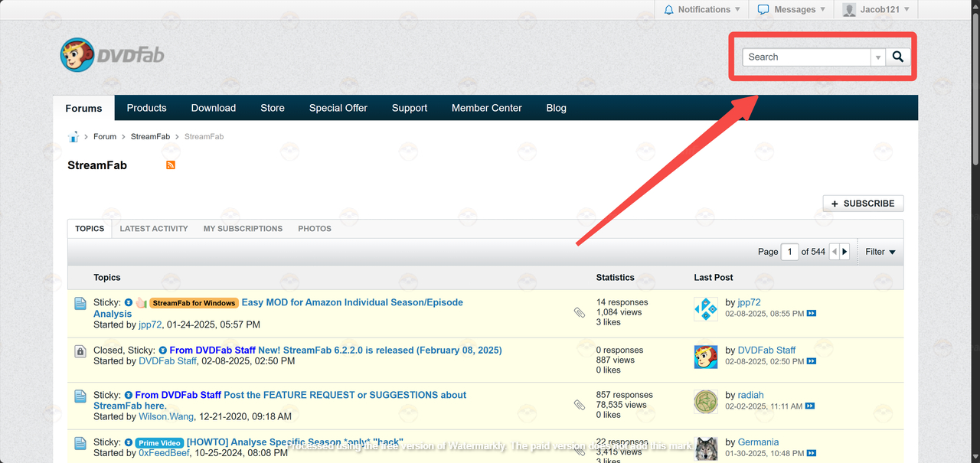The image size is (980, 463).
Task: Go to last post by radiah arrow
Action: click(810, 406)
